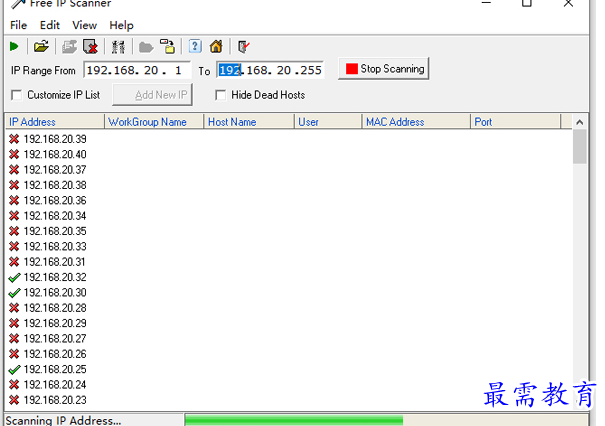The image size is (605, 426).
Task: Click the grayed-out save results icon
Action: click(x=69, y=47)
